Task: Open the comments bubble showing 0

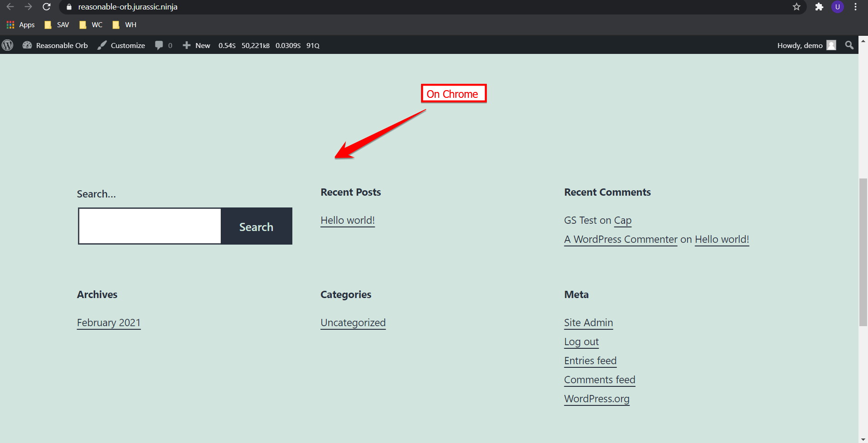Action: tap(160, 45)
